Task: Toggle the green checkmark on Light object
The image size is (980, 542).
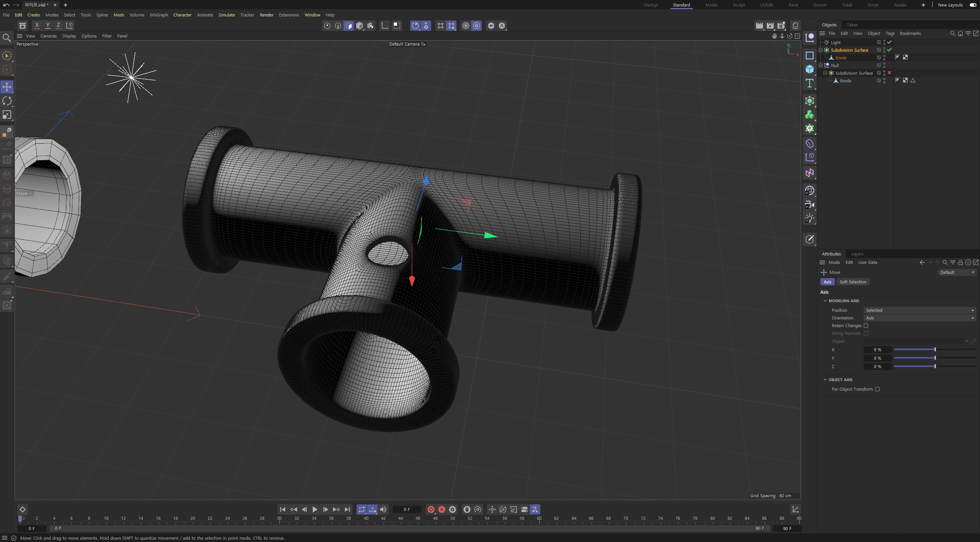Action: coord(890,42)
